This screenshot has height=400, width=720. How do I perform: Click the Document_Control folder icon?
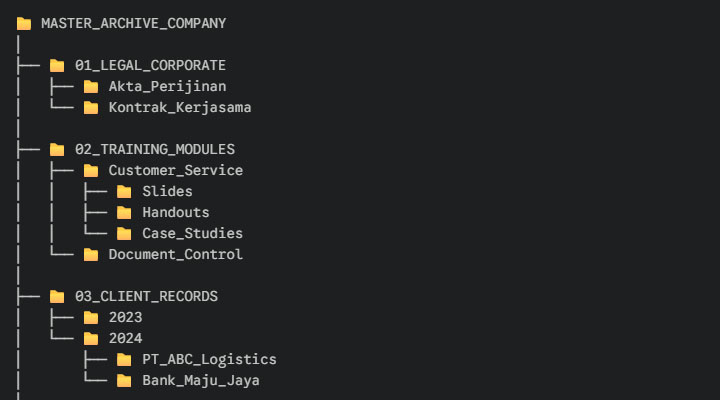(91, 254)
